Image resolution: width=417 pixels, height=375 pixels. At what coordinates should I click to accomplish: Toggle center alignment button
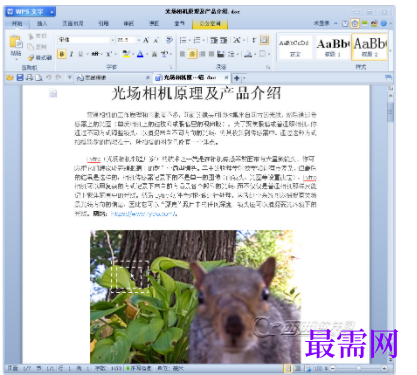coord(192,54)
